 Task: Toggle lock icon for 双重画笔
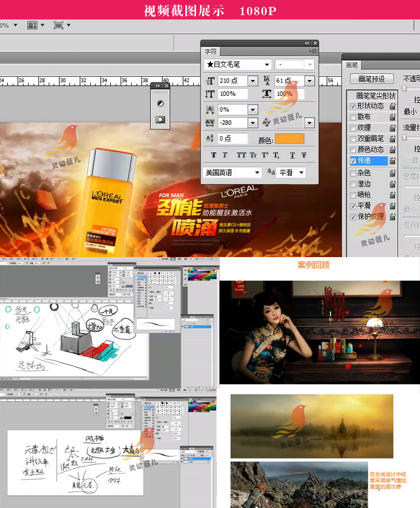tap(393, 139)
